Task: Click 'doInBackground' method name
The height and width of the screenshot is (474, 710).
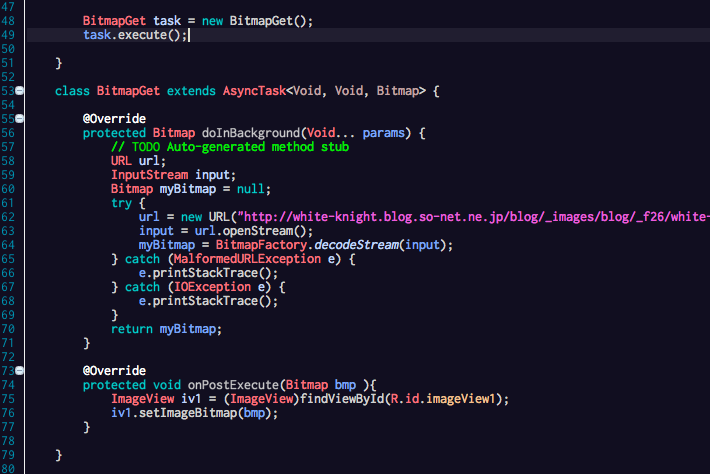Action: tap(251, 133)
